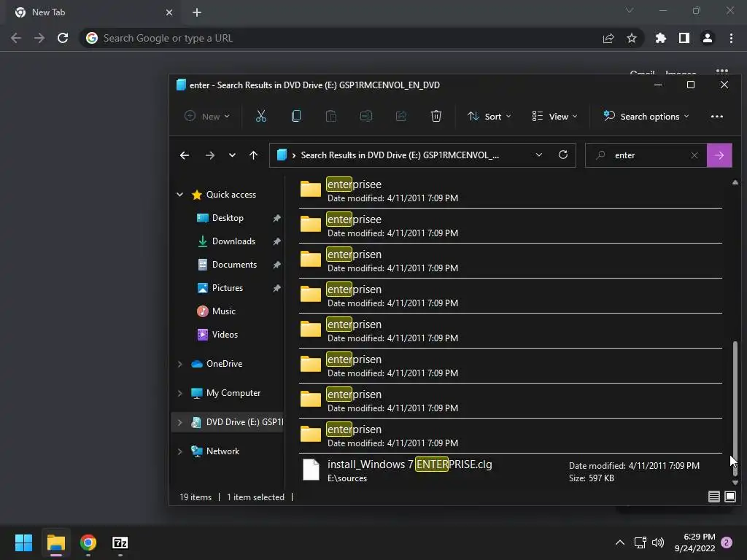Image resolution: width=747 pixels, height=560 pixels.
Task: Click the Rename icon in Explorer toolbar
Action: 366,116
